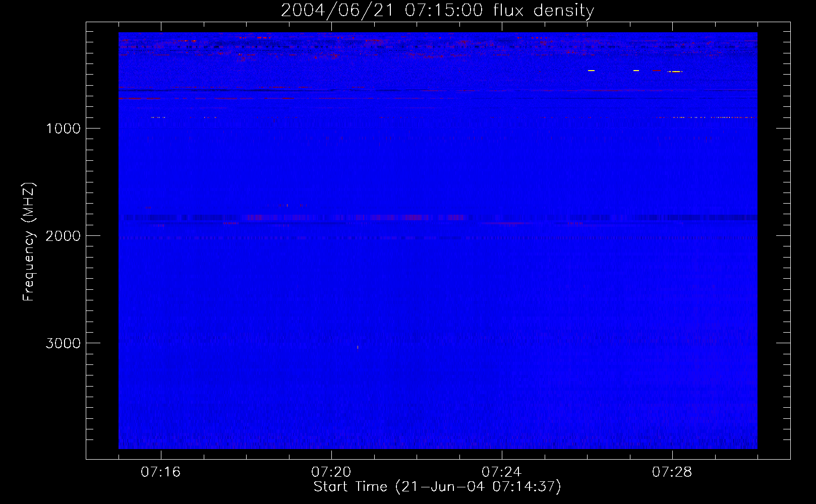816x504 pixels.
Task: Click the plot title '2004/06/21 07:15:00 flux density'
Action: (437, 11)
